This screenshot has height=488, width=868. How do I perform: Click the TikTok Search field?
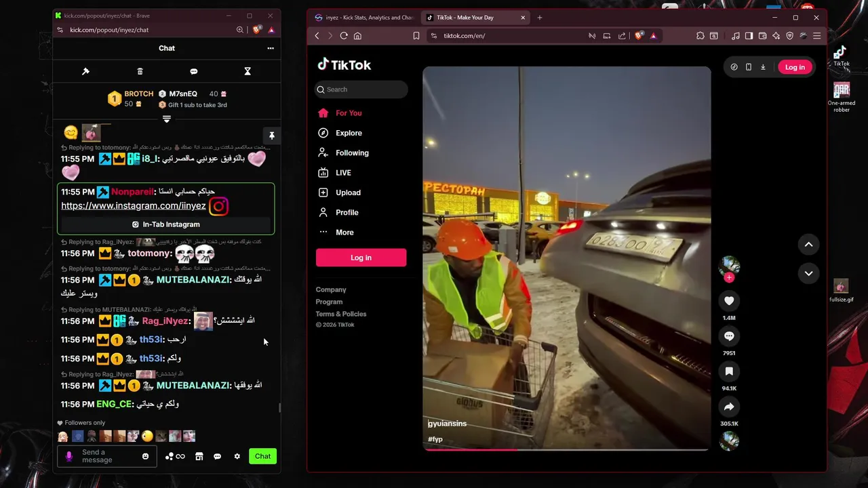(361, 89)
